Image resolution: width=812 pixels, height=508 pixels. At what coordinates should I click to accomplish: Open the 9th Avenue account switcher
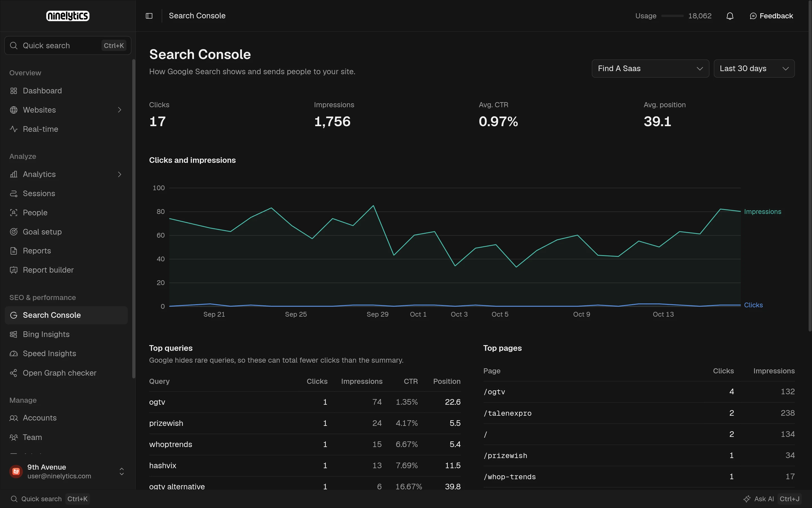point(67,471)
